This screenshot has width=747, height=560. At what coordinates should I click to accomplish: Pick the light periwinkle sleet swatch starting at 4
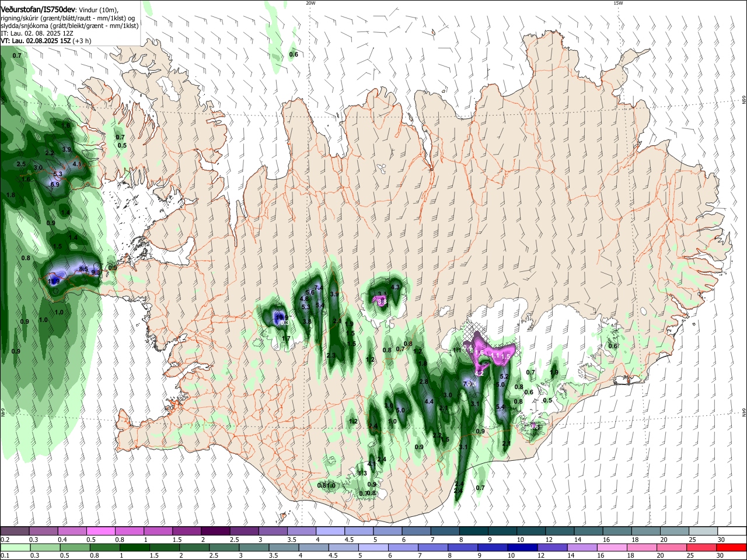point(330,531)
